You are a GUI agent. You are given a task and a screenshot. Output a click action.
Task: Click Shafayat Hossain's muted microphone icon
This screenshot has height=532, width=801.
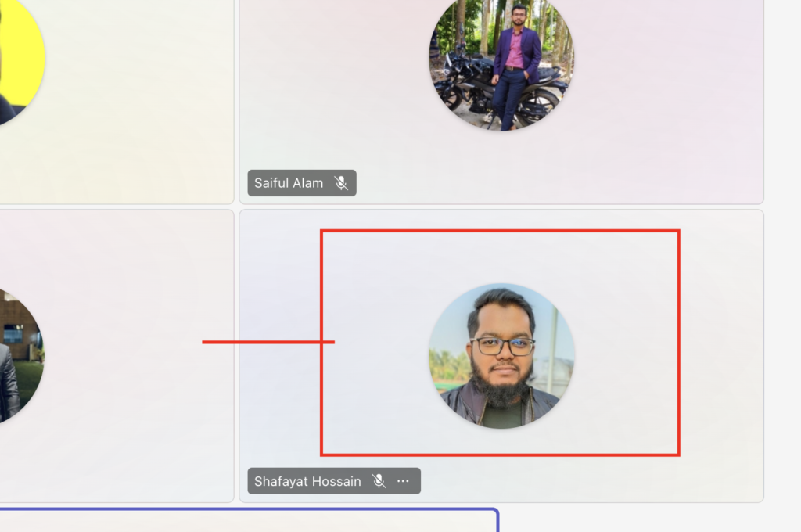[x=379, y=481]
